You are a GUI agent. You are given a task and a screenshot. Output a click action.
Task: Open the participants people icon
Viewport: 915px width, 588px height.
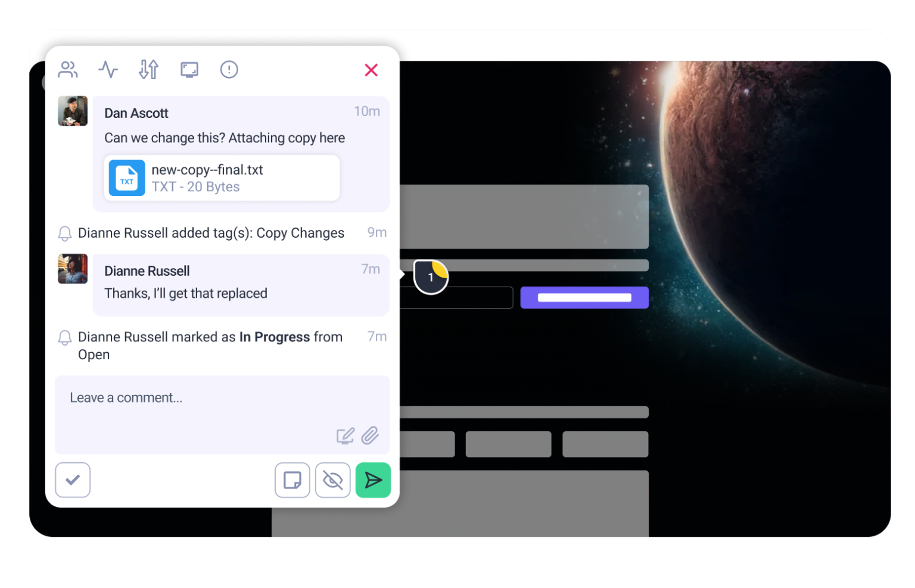point(68,70)
